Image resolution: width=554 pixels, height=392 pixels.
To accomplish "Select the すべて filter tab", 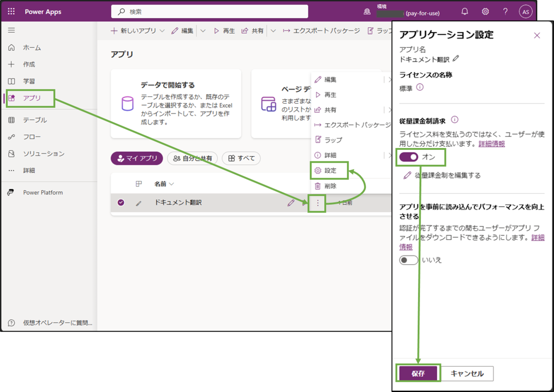I will (x=241, y=159).
